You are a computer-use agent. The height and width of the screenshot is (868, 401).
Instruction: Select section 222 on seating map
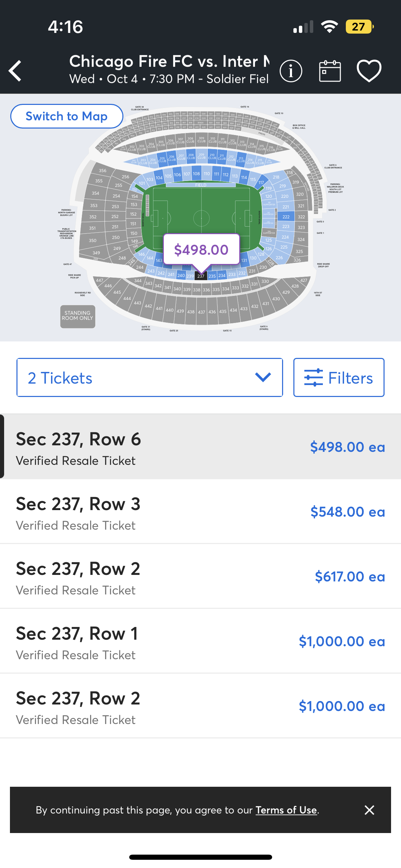pos(286,217)
